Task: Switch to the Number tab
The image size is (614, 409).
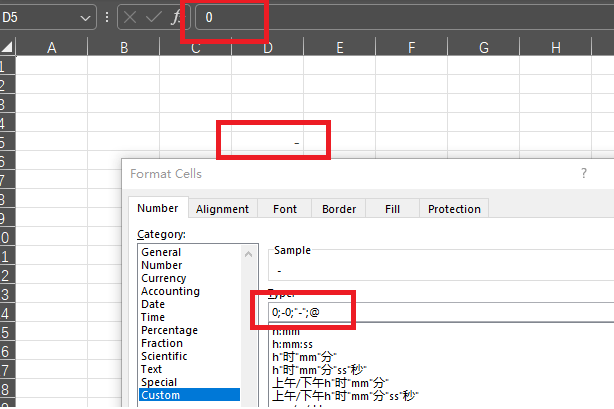Action: [158, 208]
